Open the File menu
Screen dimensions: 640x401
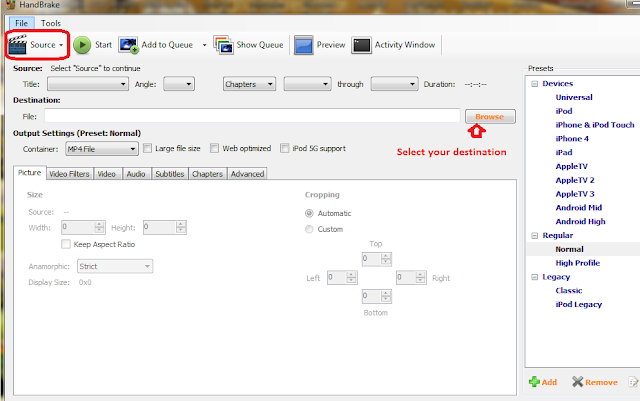coord(21,23)
